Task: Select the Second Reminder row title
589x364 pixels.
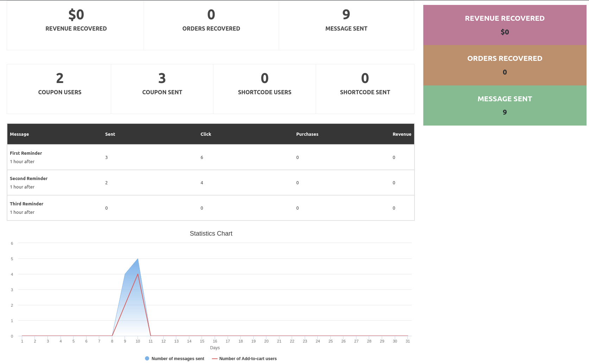Action: pos(28,179)
